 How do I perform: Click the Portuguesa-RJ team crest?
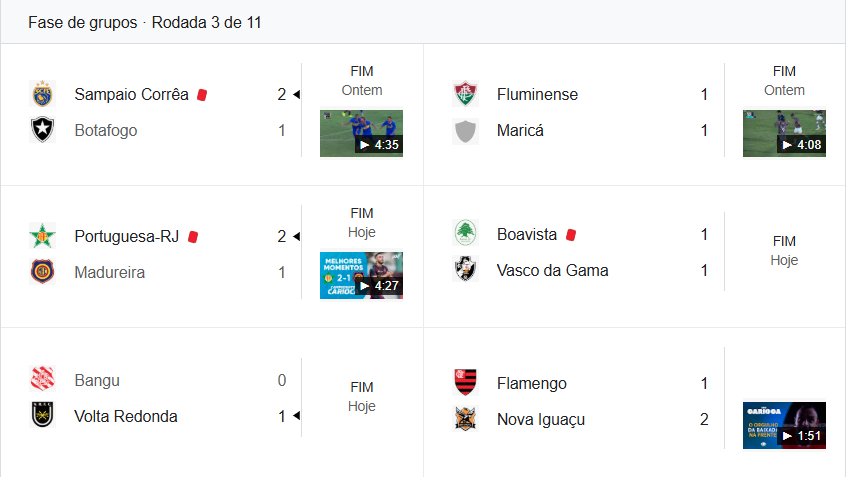(42, 236)
